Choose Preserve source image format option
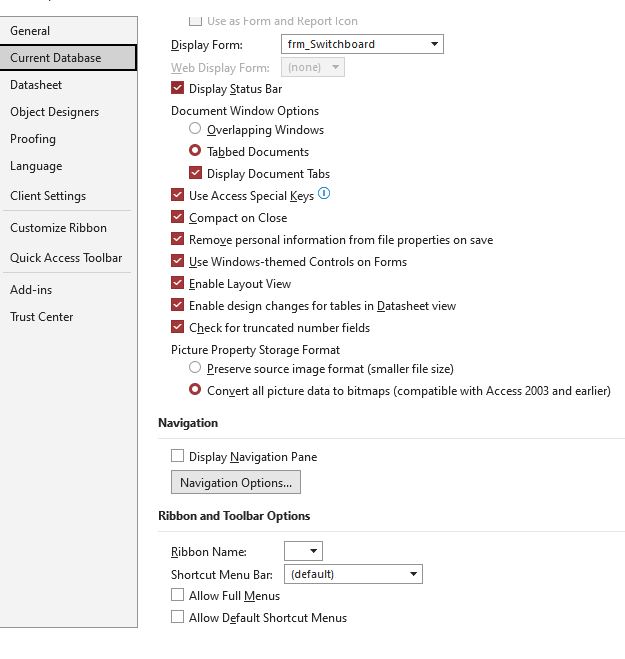625x659 pixels. coord(195,368)
